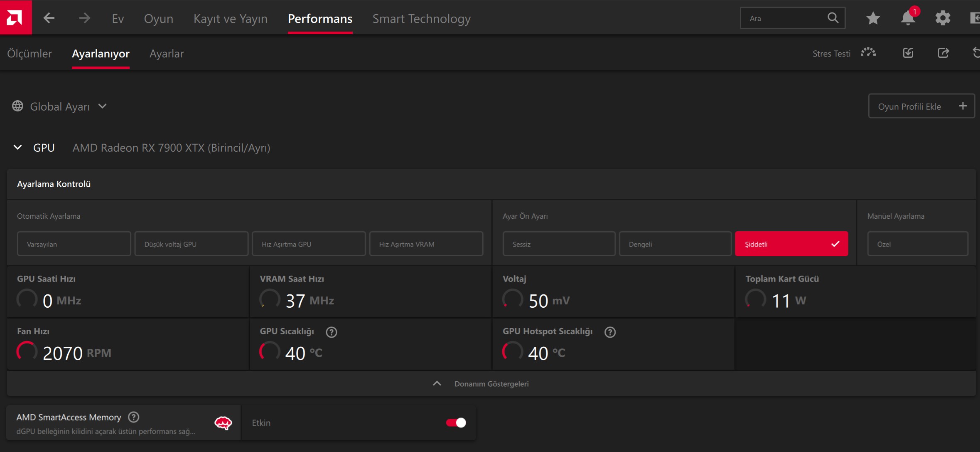Click Ayarlama Kontrolü heading
The image size is (980, 452).
[x=54, y=184]
